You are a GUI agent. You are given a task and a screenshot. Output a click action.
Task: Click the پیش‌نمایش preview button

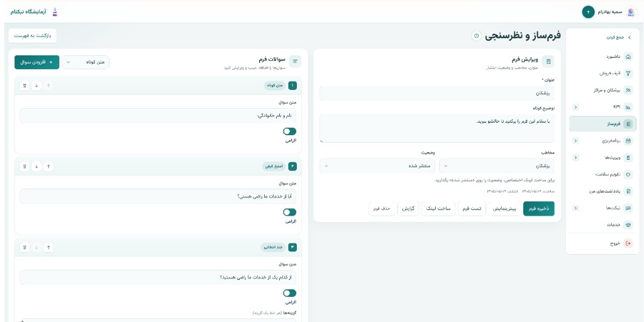coord(504,209)
